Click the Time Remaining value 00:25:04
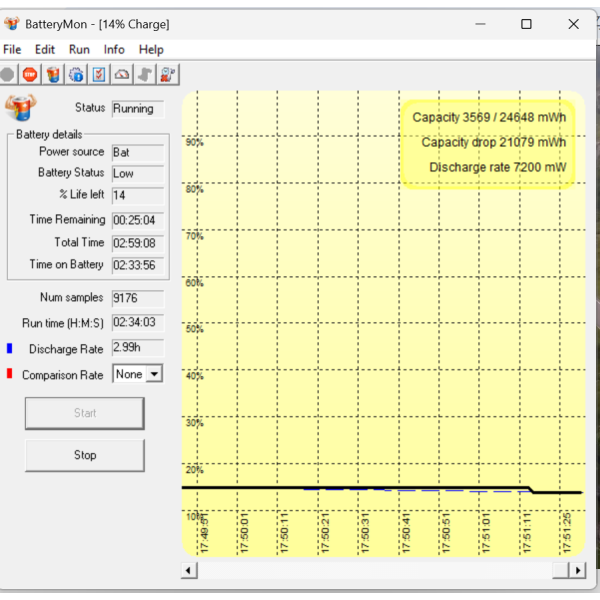Image resolution: width=600 pixels, height=600 pixels. click(138, 220)
